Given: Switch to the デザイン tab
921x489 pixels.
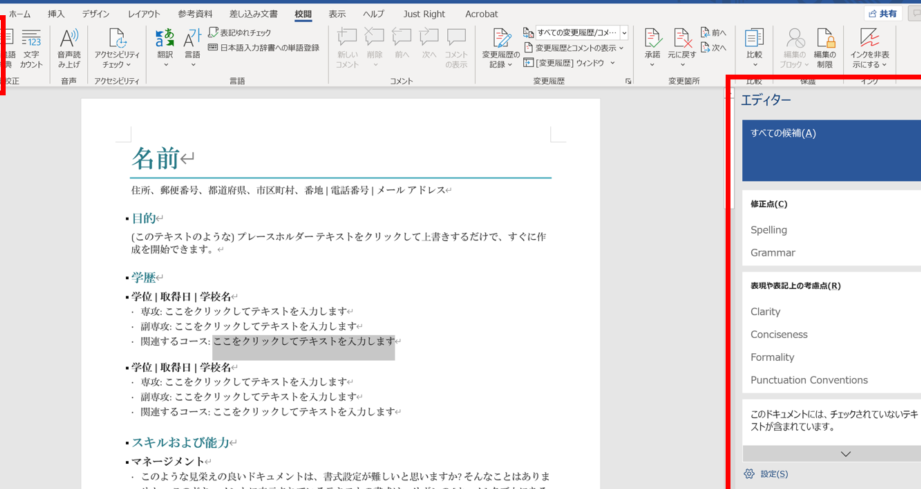Looking at the screenshot, I should [96, 14].
